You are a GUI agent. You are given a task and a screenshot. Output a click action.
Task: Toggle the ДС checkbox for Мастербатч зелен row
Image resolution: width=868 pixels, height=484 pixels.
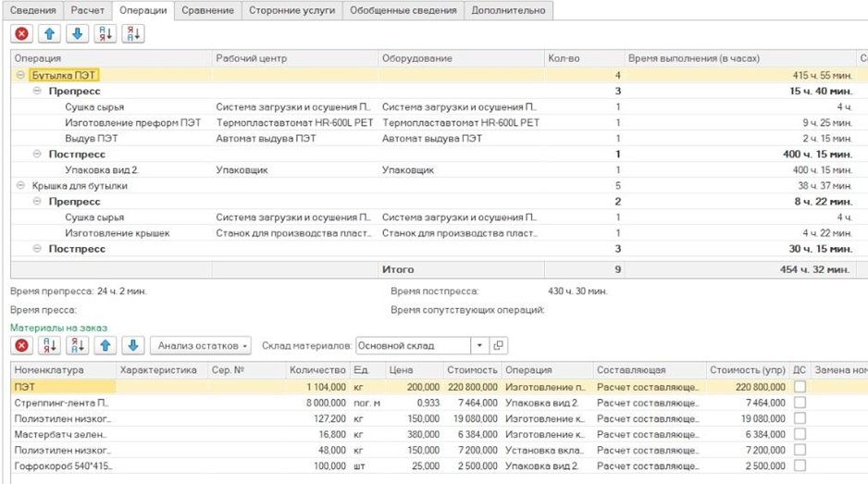pyautogui.click(x=800, y=432)
